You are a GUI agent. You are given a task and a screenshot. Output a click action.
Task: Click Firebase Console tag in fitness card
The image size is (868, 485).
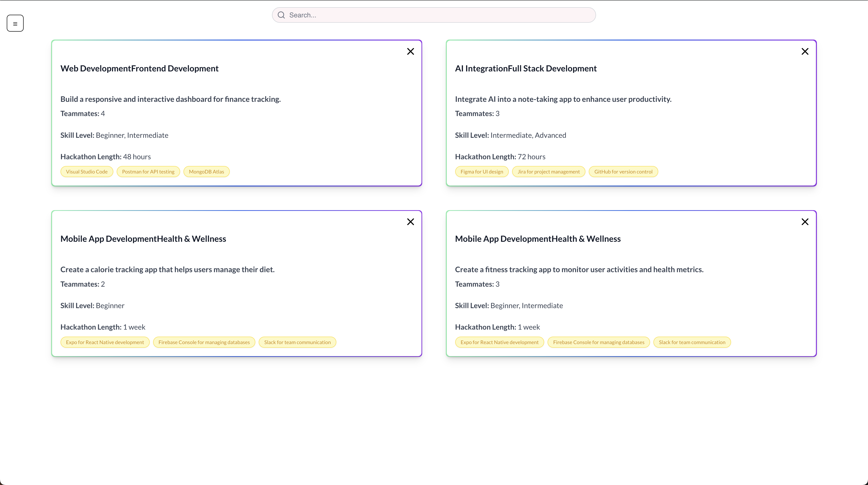(x=598, y=342)
